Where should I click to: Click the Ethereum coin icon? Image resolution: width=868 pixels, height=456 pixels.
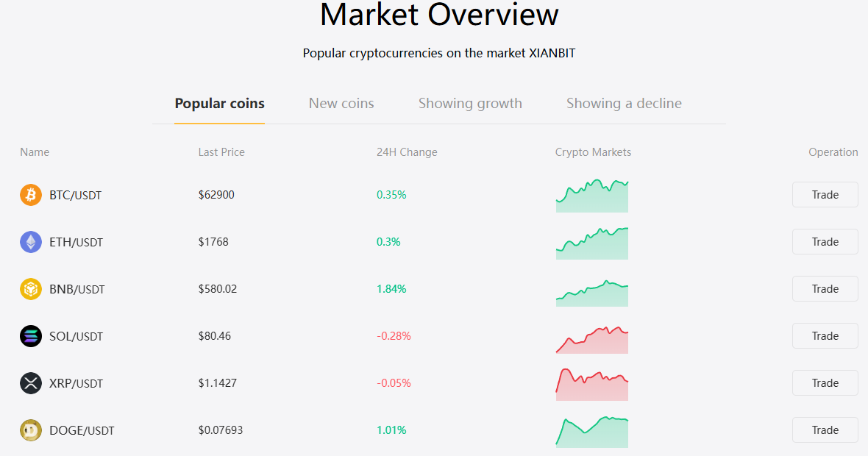coord(31,242)
